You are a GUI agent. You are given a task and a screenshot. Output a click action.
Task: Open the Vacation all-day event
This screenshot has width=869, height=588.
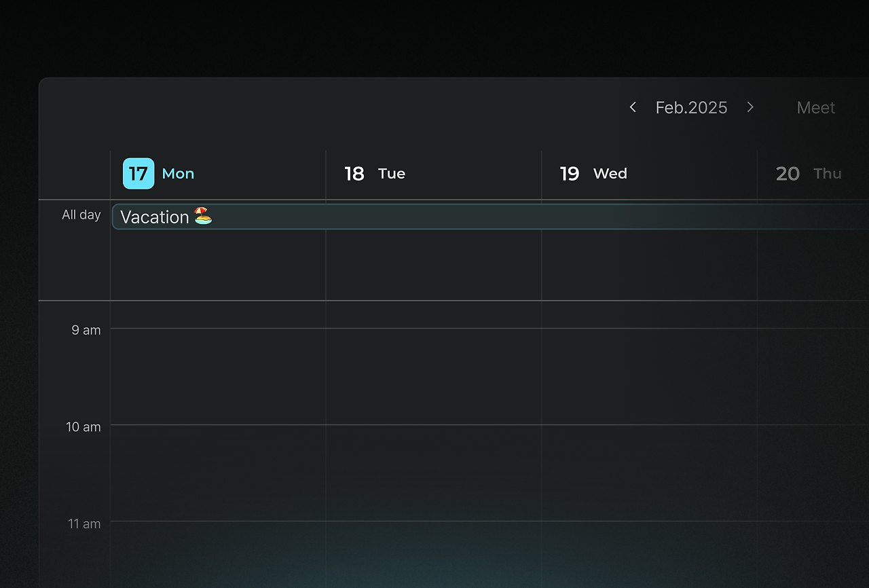(x=490, y=217)
